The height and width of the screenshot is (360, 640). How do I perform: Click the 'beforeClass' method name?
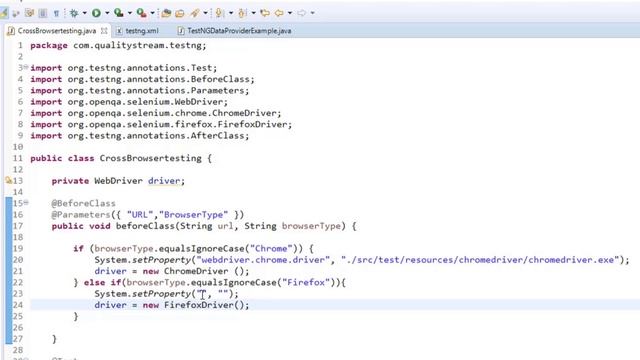point(145,226)
